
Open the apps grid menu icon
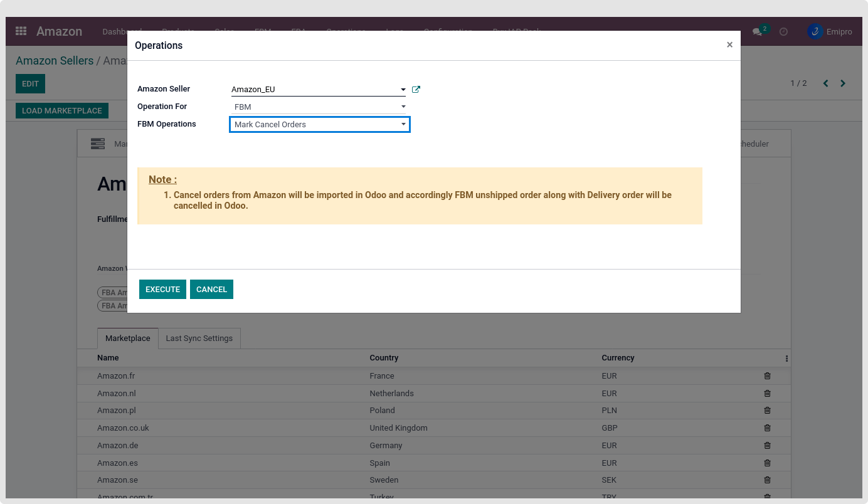pos(21,31)
